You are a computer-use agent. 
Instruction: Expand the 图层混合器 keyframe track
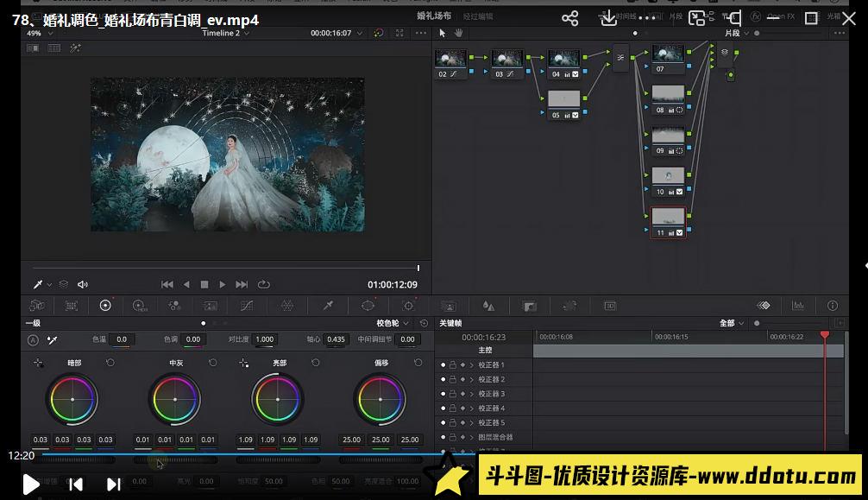click(472, 437)
